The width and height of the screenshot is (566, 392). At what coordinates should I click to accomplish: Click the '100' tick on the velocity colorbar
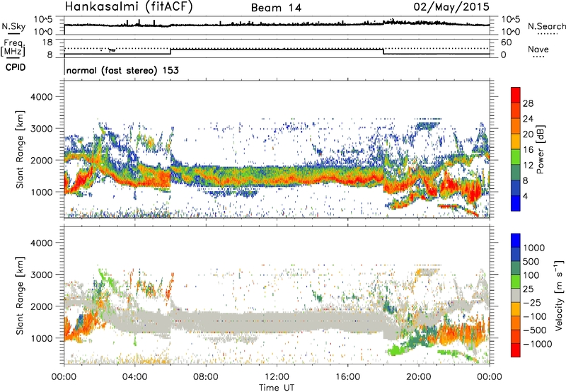tap(531, 275)
